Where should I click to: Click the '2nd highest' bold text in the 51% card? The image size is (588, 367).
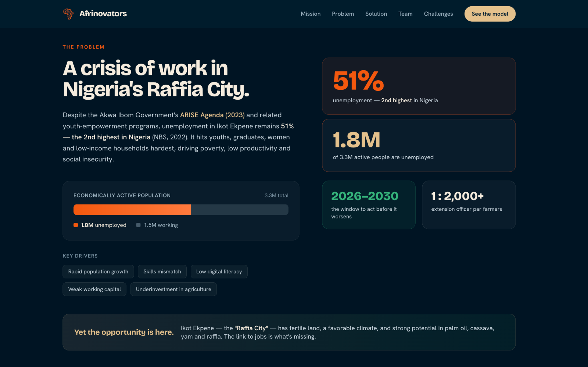(x=397, y=100)
